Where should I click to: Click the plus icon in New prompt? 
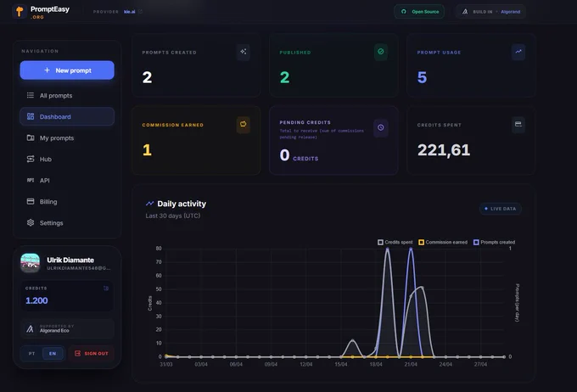coord(47,70)
